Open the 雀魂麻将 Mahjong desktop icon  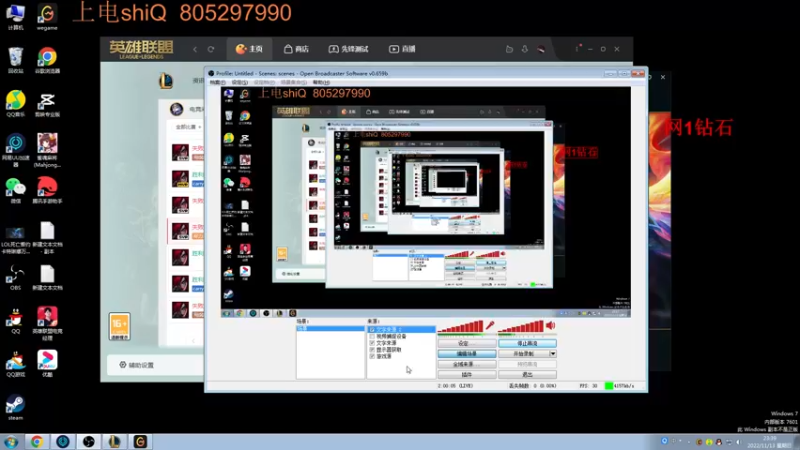point(47,150)
